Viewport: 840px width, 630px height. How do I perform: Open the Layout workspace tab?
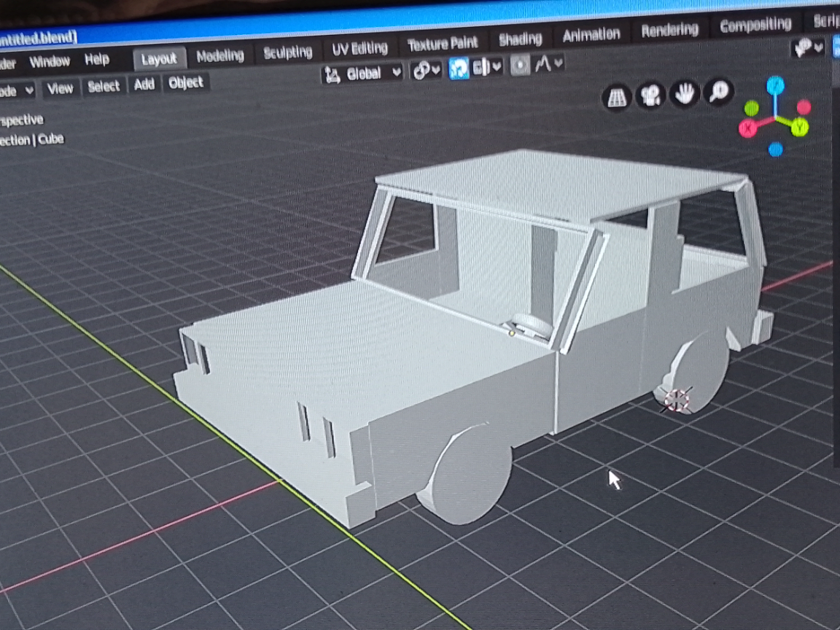159,59
